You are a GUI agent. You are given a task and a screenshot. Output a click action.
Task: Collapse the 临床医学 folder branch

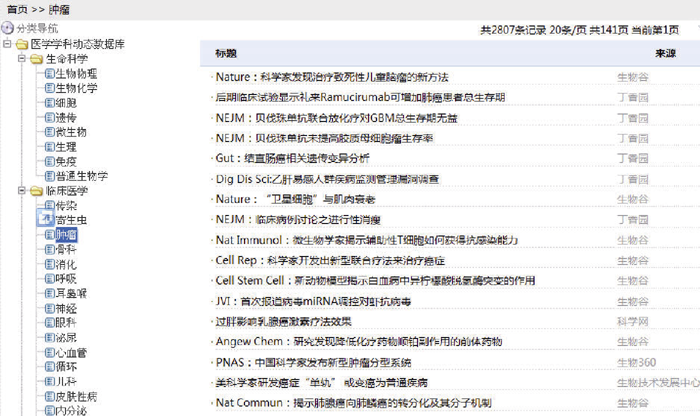(21, 191)
